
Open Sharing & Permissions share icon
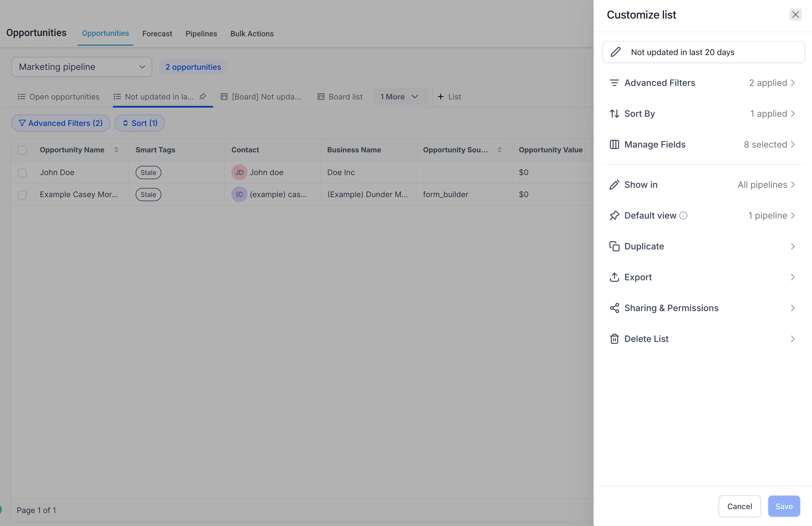point(615,308)
